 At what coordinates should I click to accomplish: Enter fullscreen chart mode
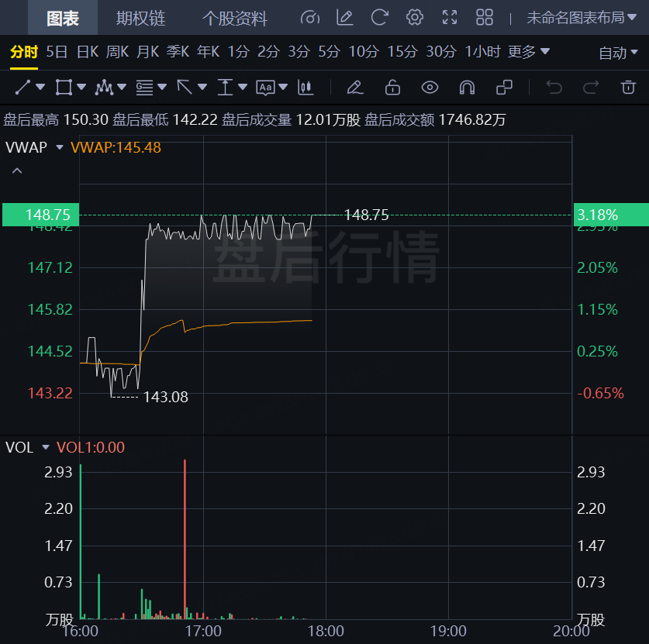[450, 17]
